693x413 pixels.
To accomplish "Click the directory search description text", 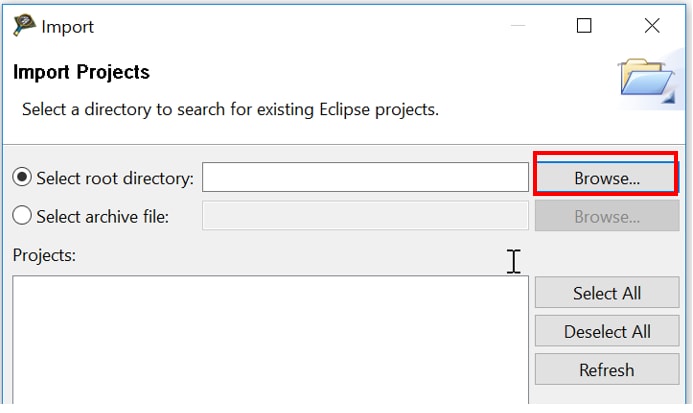I will [230, 108].
